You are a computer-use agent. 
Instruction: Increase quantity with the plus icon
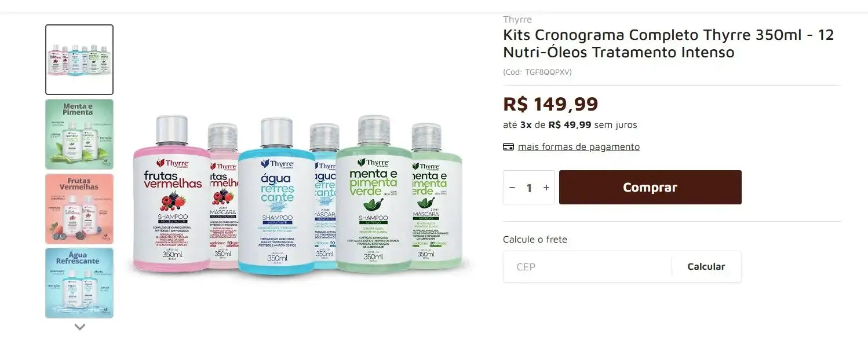[546, 188]
